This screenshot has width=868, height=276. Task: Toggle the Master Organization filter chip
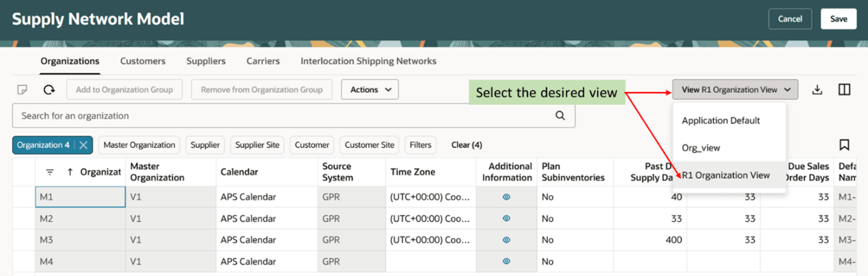[x=139, y=145]
